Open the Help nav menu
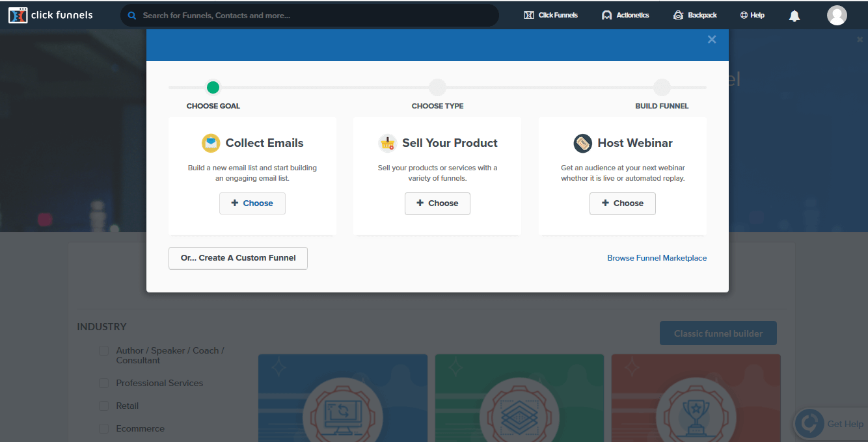 coord(752,15)
